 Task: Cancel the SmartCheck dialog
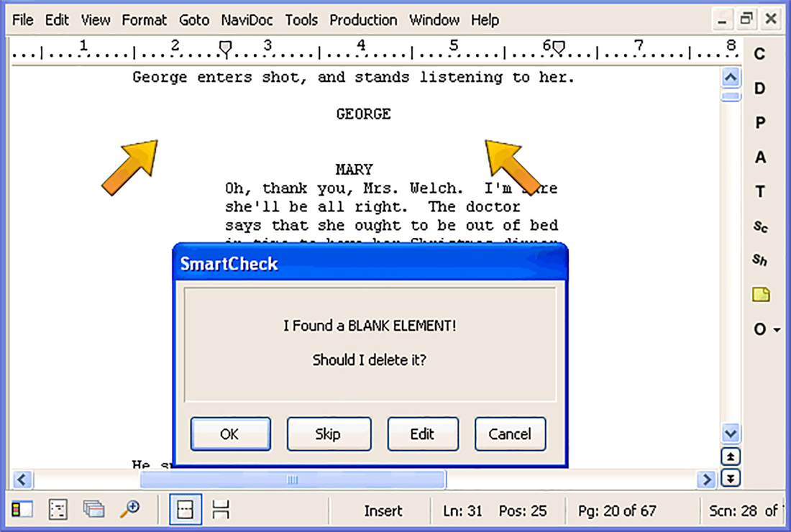(510, 434)
